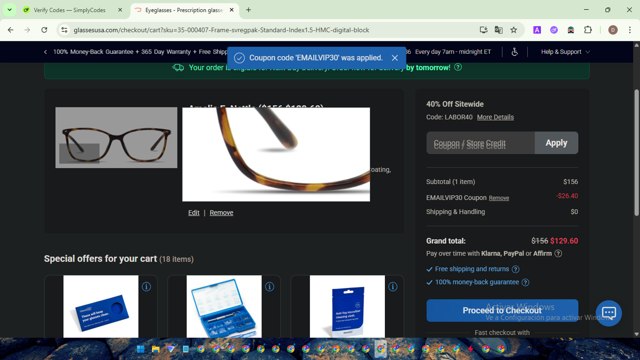Close the Eyeglasses tab

231,10
